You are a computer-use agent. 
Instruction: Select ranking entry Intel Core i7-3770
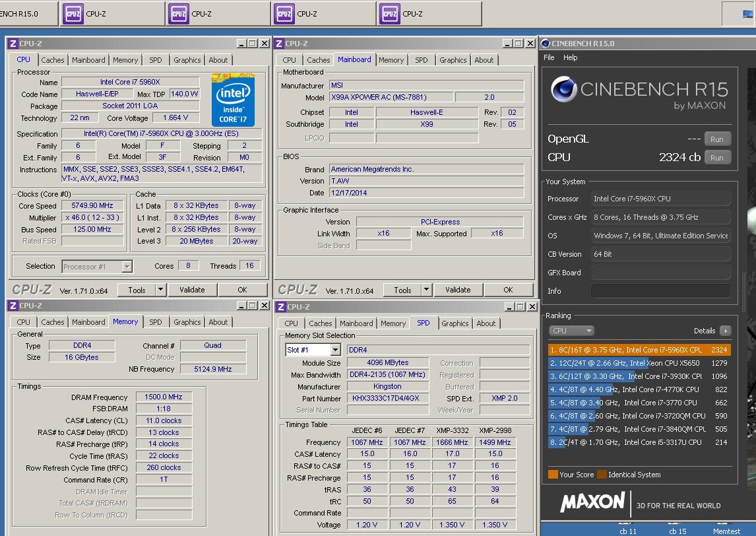(x=639, y=403)
